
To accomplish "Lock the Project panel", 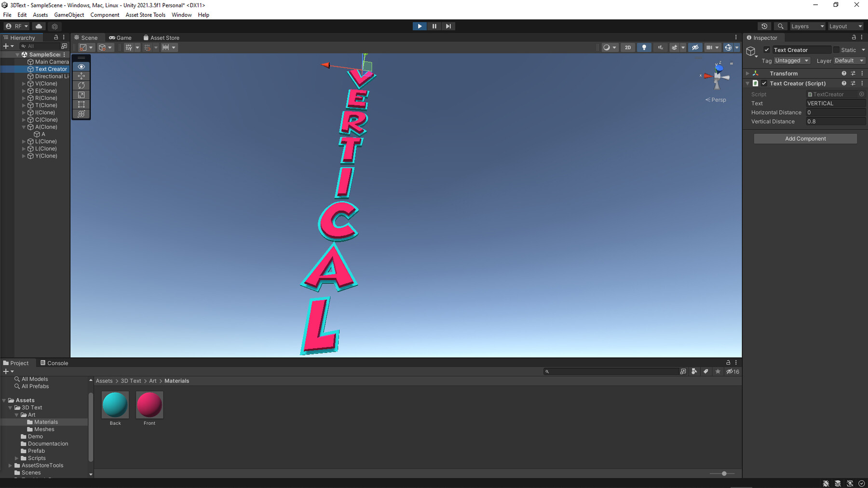I will 728,362.
